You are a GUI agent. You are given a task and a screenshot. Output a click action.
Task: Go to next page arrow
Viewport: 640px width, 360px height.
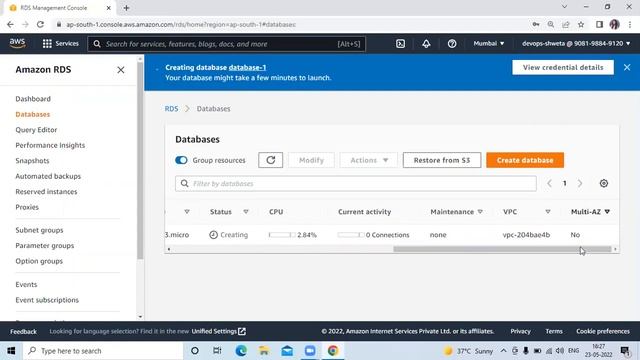[580, 184]
